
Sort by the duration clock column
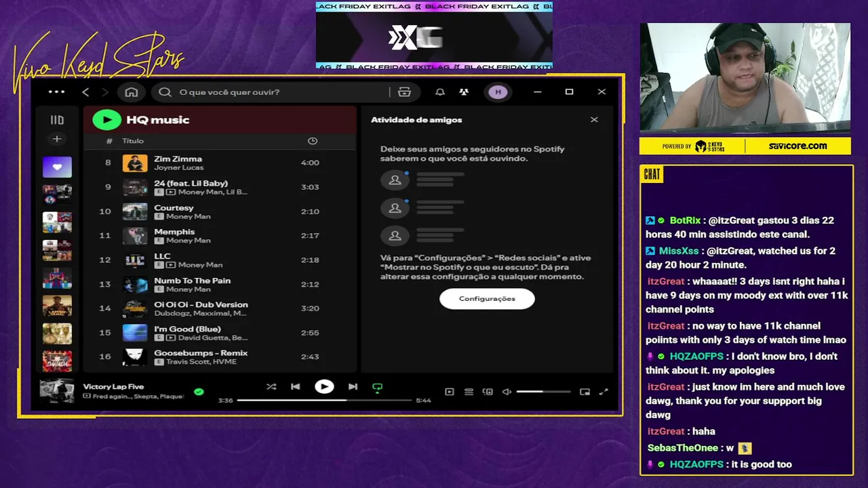[x=313, y=141]
